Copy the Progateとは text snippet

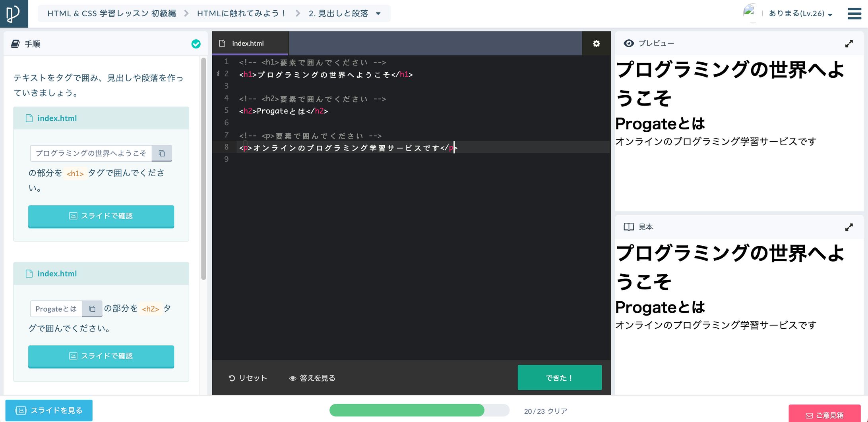click(x=92, y=309)
